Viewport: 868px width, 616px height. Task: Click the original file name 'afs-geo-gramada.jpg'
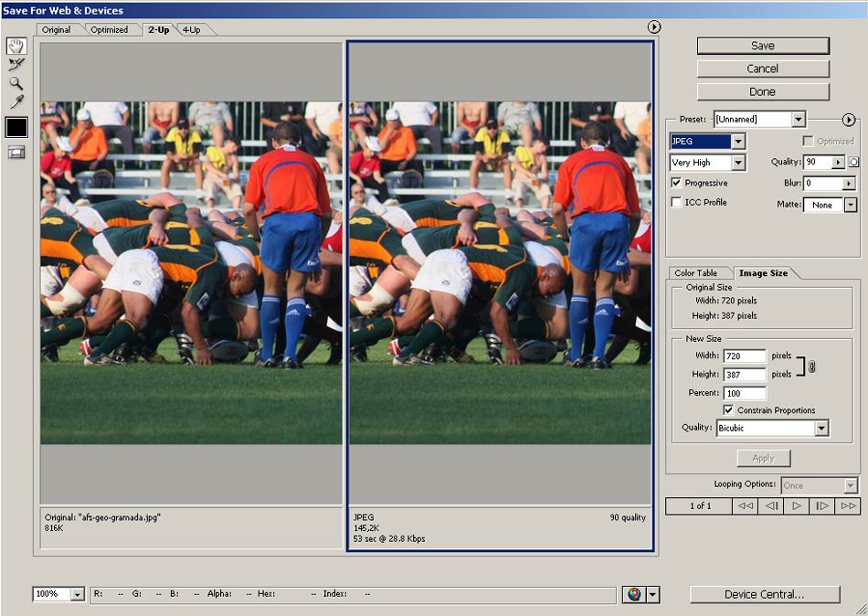(x=120, y=517)
